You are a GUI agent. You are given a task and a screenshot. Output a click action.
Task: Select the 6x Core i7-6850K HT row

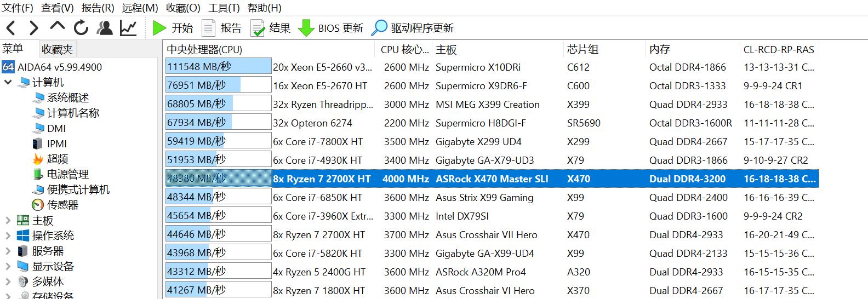(492, 197)
